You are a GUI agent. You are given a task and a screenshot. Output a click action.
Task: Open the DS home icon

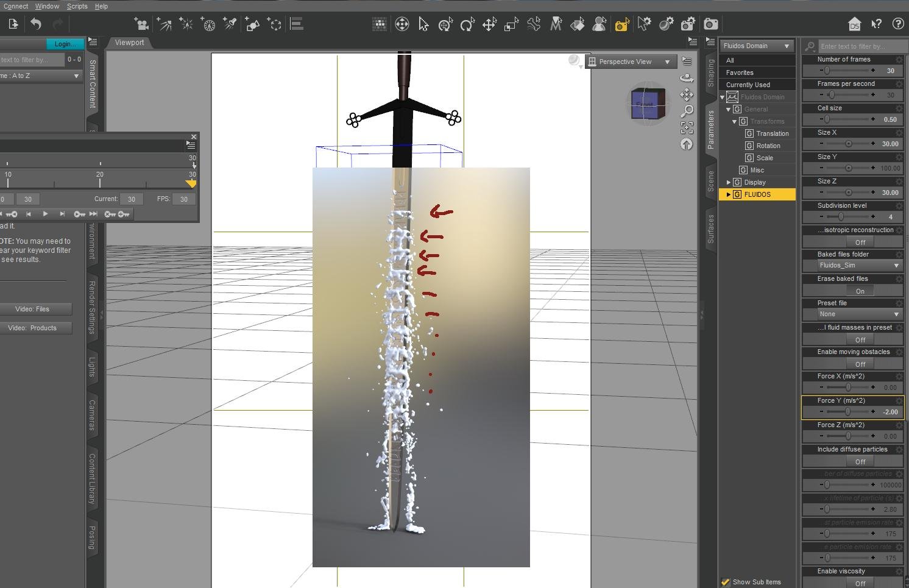coord(855,24)
